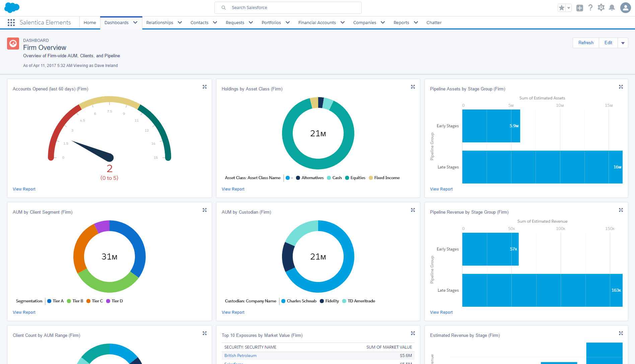Open dropdown arrow next to Edit button

tap(623, 43)
